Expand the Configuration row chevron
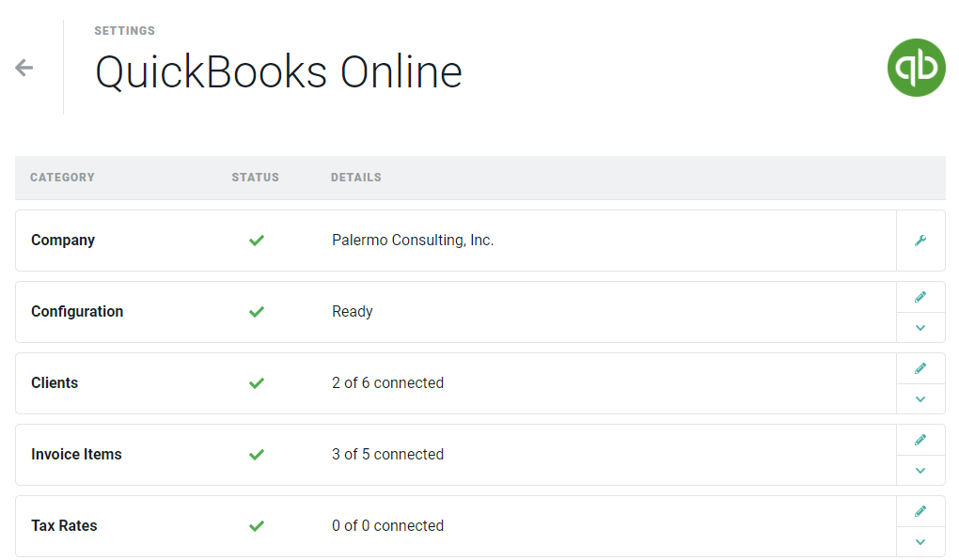Viewport: 959px width, 560px height. click(x=920, y=328)
